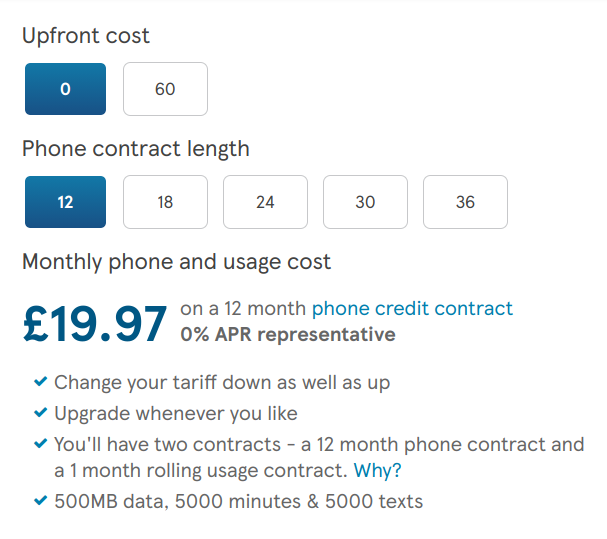Choose the 30 month contract option
The height and width of the screenshot is (539, 607).
click(365, 202)
